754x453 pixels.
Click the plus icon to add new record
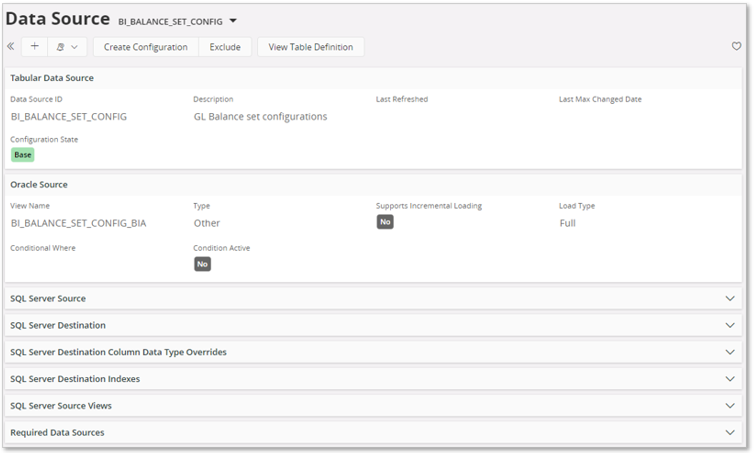[x=35, y=47]
